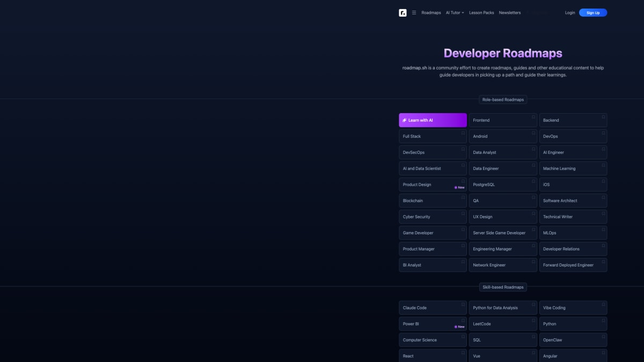The width and height of the screenshot is (644, 362).
Task: Click the Sign Up button
Action: pyautogui.click(x=593, y=13)
